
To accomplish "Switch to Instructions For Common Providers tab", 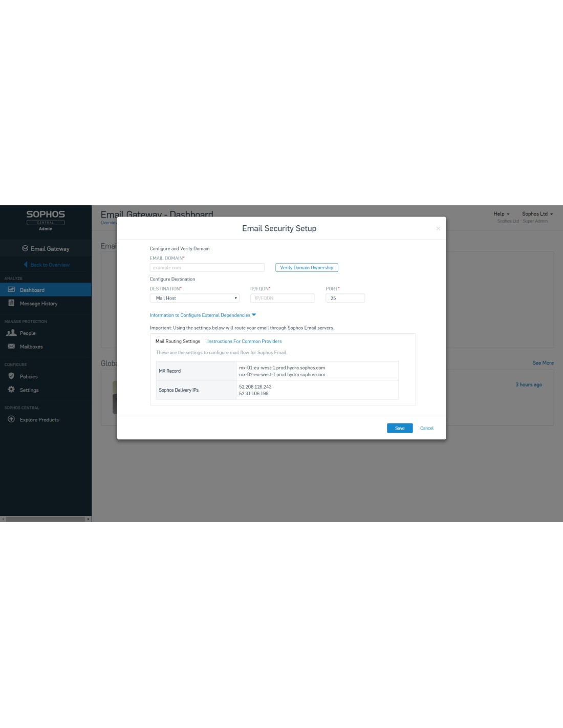I will 244,341.
